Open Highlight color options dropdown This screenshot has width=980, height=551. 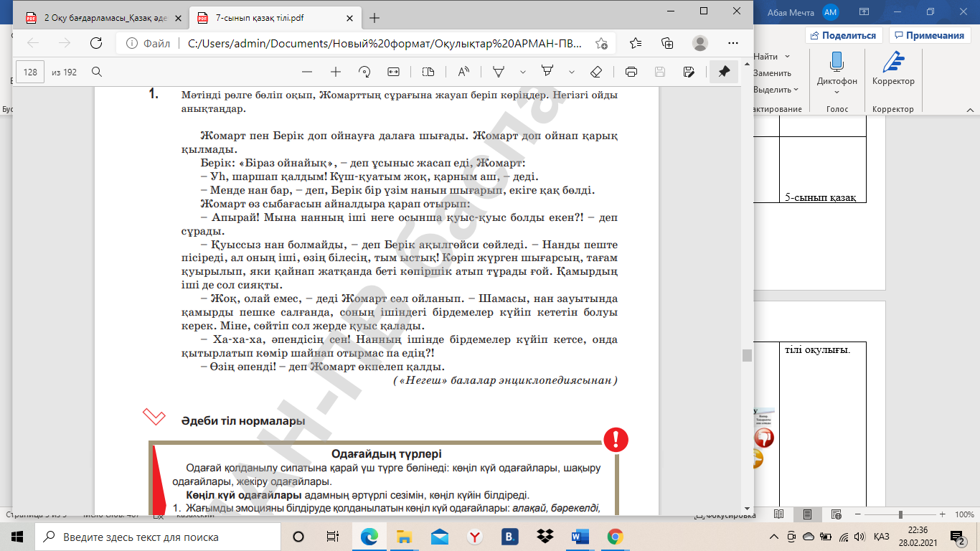(x=572, y=72)
